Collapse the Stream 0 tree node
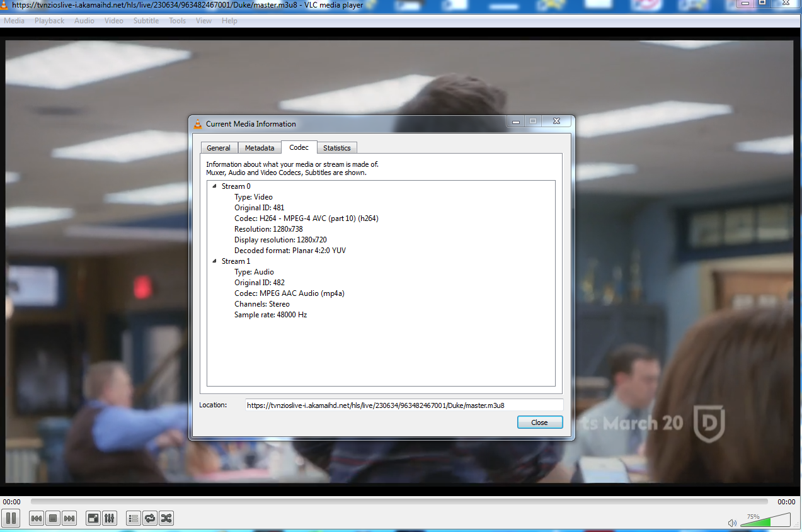 click(214, 186)
